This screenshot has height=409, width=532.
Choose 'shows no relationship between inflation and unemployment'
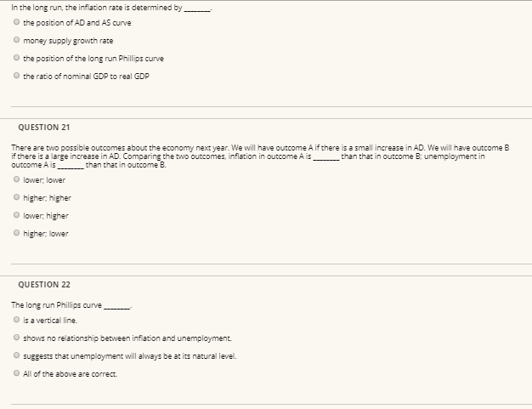[x=16, y=338]
